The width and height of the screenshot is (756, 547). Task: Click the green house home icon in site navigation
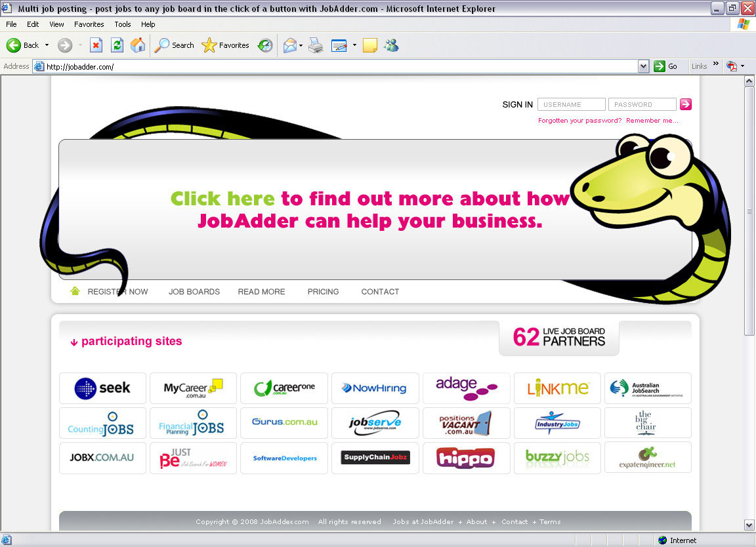pyautogui.click(x=75, y=291)
